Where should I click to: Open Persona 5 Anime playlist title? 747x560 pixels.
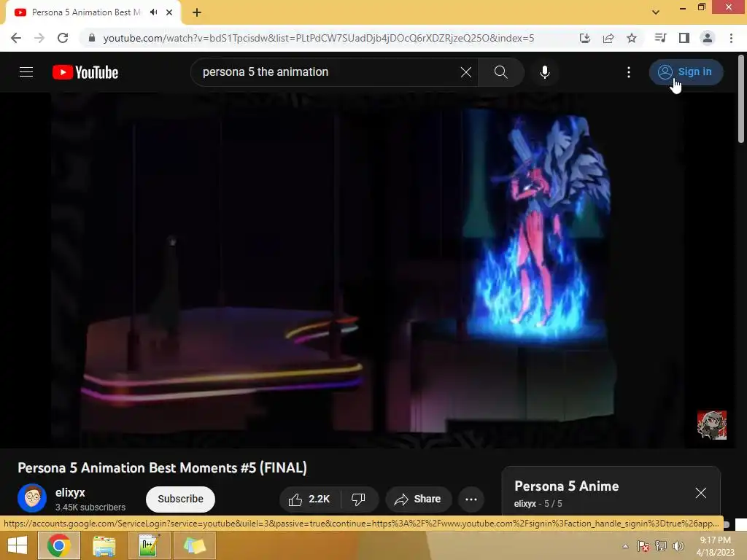point(566,486)
